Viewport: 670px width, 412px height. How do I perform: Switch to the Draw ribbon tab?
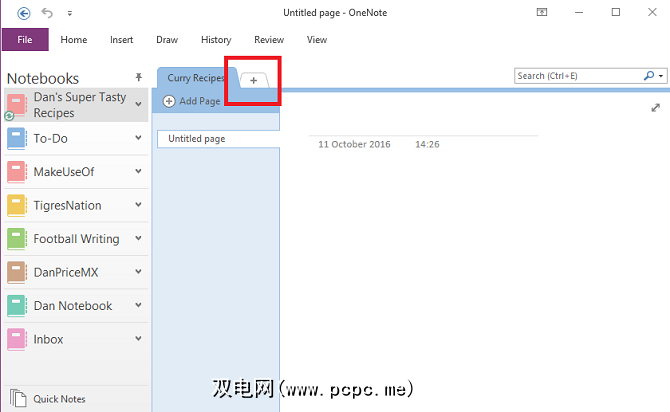click(x=167, y=40)
